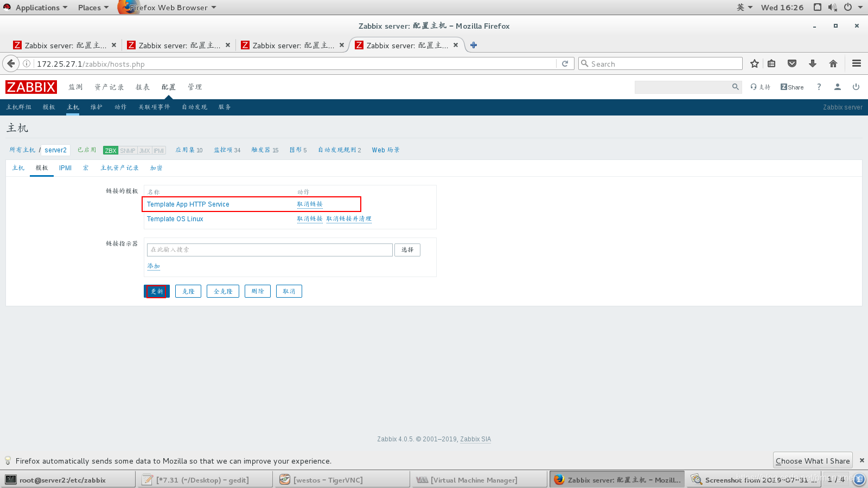
Task: Click the 删除 delete button
Action: 258,291
